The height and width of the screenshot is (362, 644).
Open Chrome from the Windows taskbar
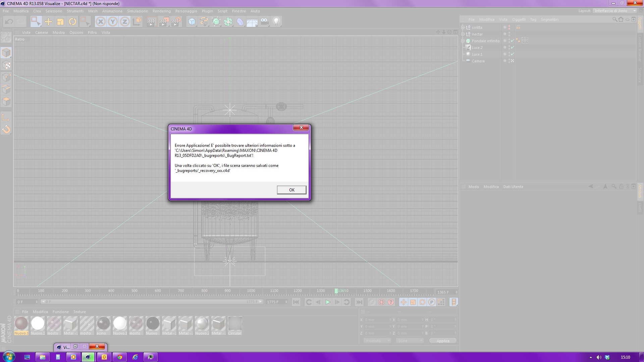click(120, 357)
